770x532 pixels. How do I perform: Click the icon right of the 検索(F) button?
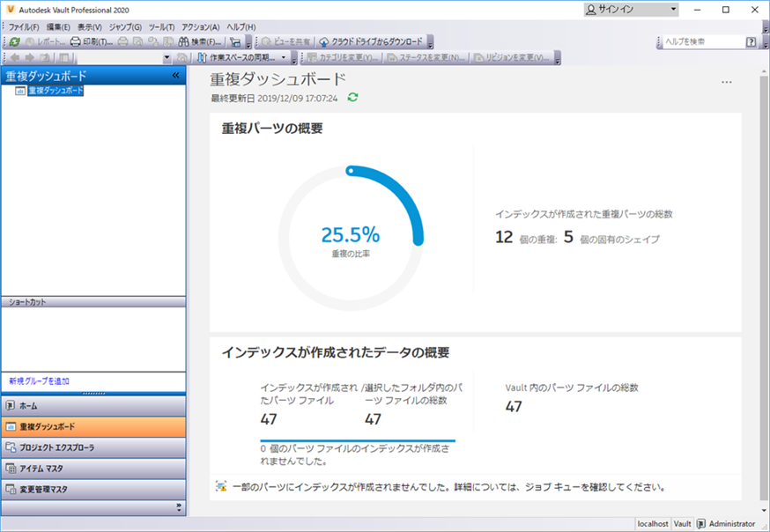[x=236, y=42]
